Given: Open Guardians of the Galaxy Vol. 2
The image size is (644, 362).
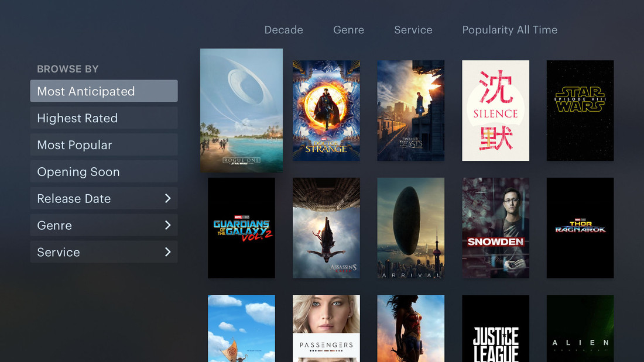Looking at the screenshot, I should (241, 228).
